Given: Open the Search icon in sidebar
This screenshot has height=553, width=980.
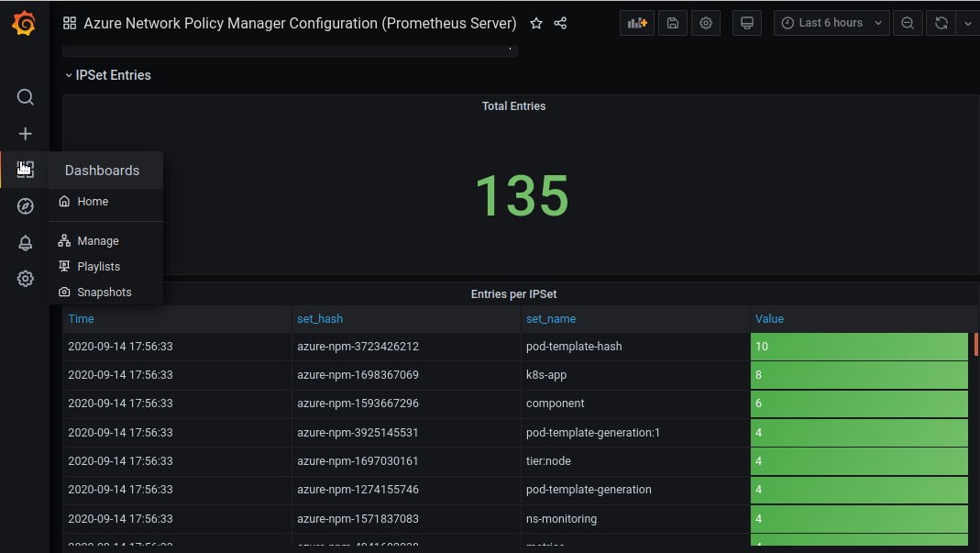Looking at the screenshot, I should 26,97.
